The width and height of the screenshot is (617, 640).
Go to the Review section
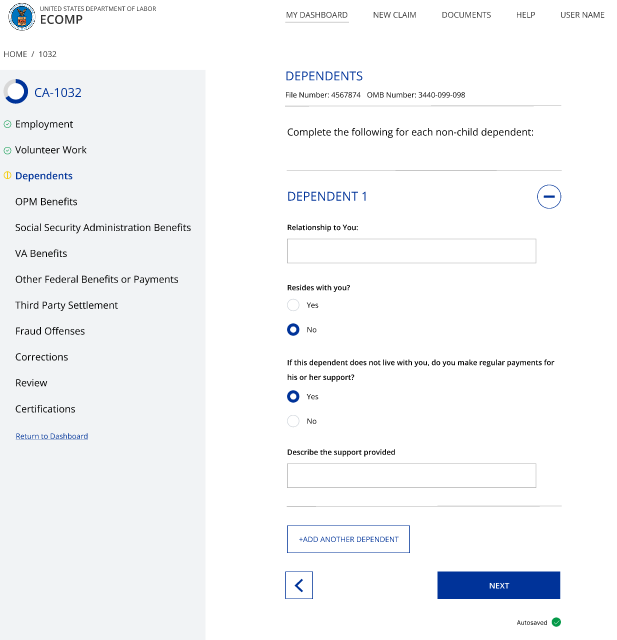tap(31, 383)
